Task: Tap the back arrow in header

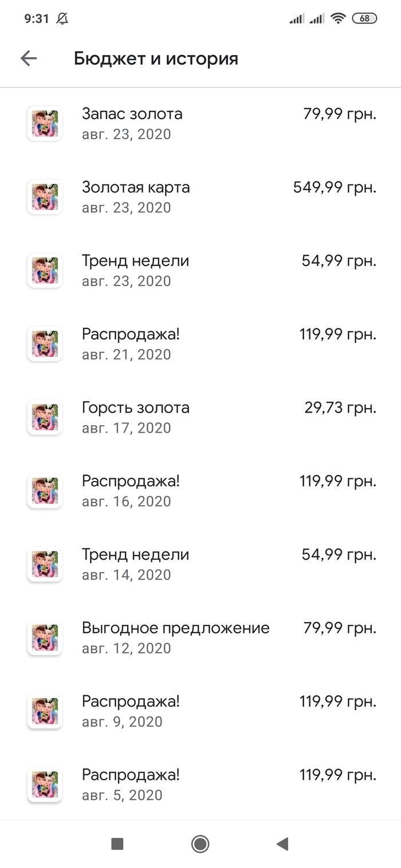Action: [x=29, y=58]
